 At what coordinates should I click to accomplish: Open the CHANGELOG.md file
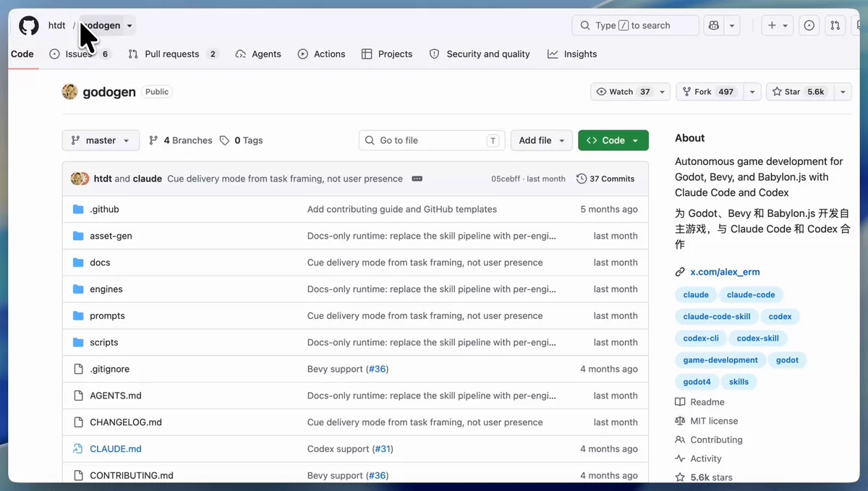(126, 422)
